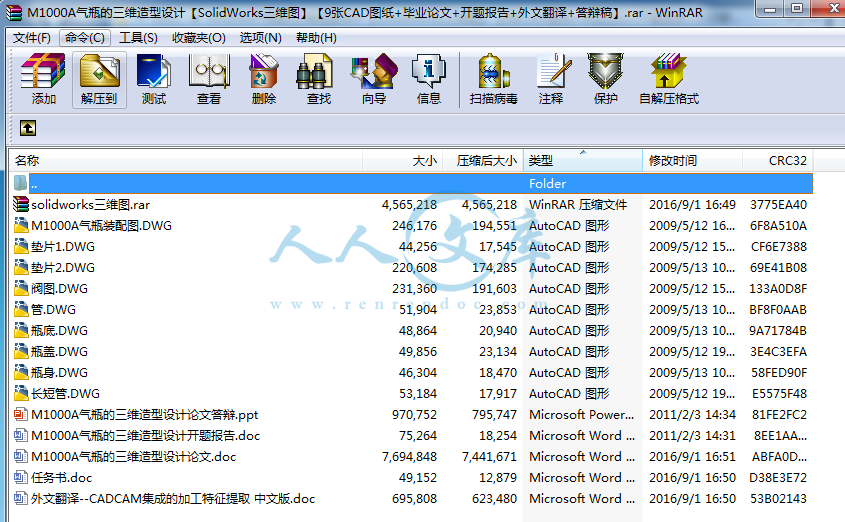
Task: Click the PowerPoint icon of 论文答辩.ppt
Action: coord(20,414)
